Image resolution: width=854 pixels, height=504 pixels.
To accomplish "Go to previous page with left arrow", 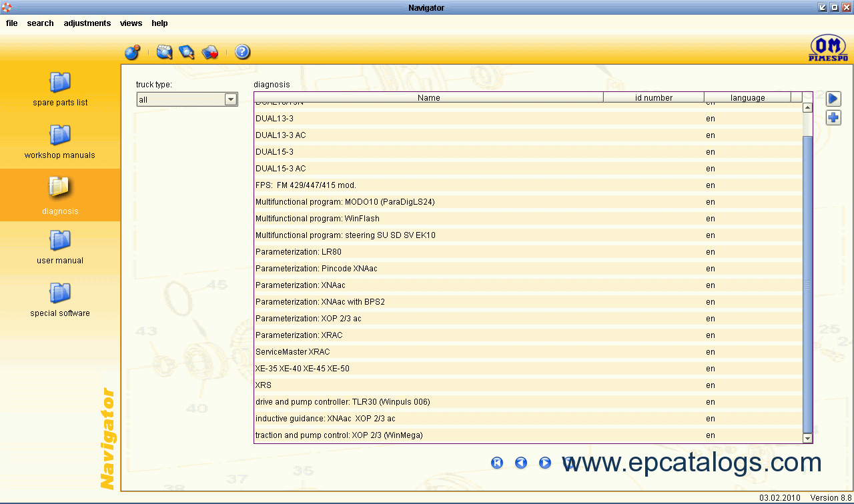I will tap(521, 463).
